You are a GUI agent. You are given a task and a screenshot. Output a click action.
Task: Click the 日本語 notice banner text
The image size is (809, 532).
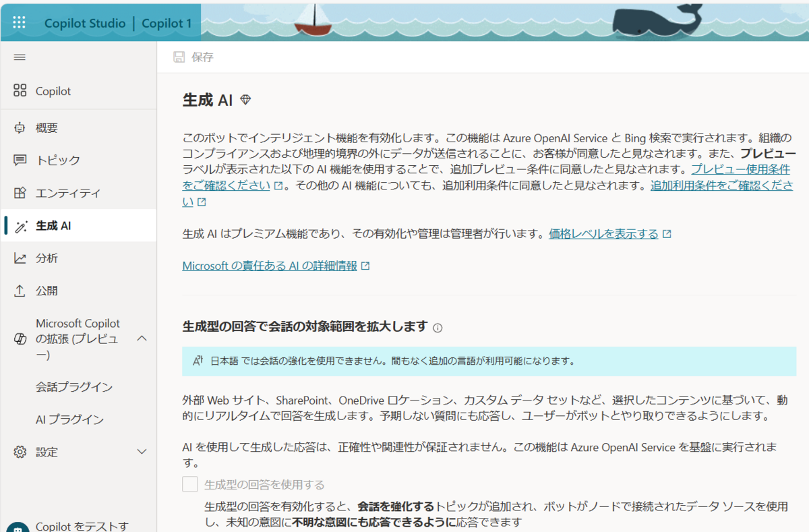392,361
